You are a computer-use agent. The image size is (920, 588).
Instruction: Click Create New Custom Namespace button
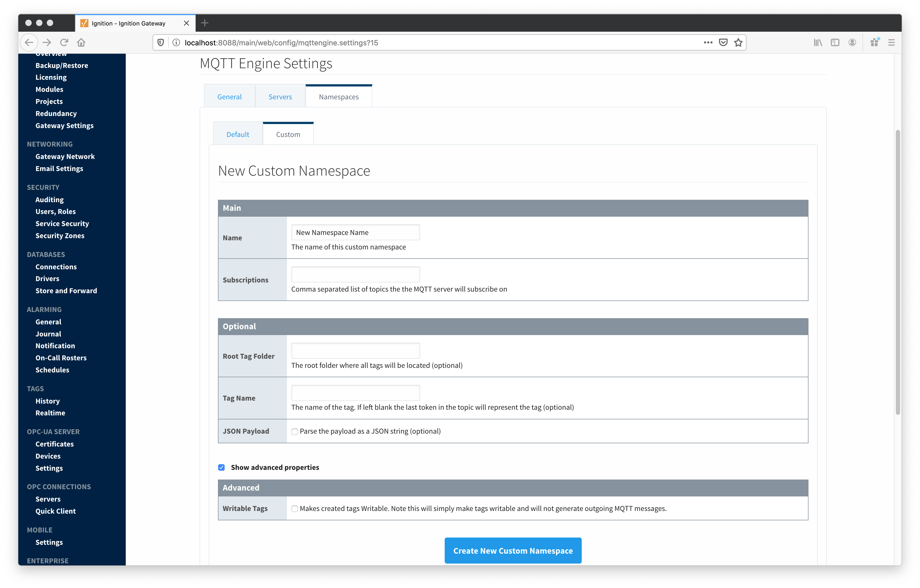pyautogui.click(x=513, y=551)
